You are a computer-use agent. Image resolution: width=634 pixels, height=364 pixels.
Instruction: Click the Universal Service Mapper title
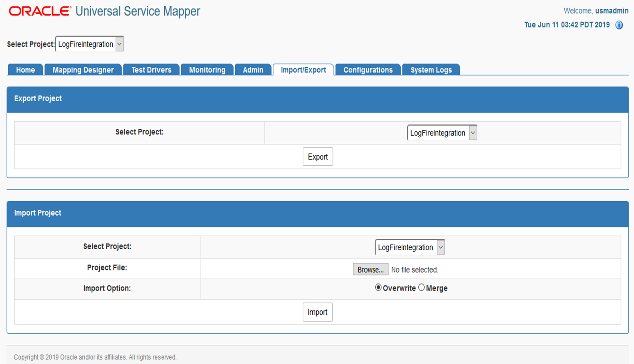point(138,11)
